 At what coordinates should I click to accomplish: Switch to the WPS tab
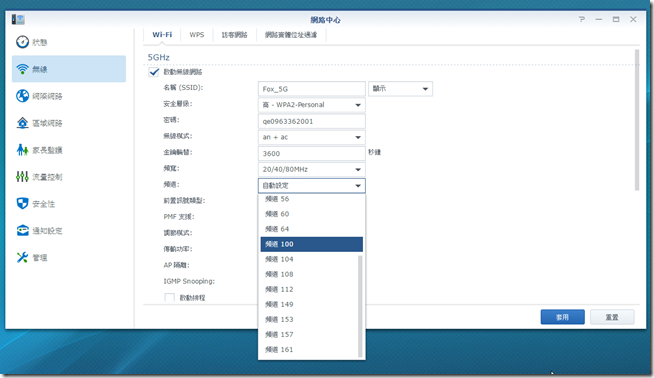click(197, 35)
